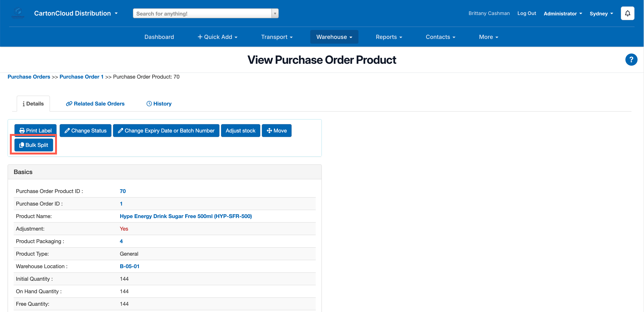Click the Adjust stock button
The width and height of the screenshot is (644, 312).
click(240, 131)
